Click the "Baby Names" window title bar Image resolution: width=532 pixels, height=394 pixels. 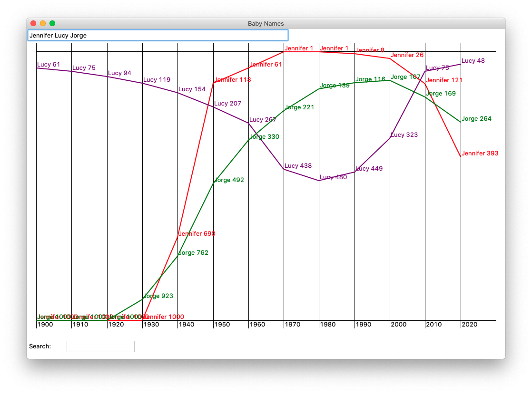(266, 23)
